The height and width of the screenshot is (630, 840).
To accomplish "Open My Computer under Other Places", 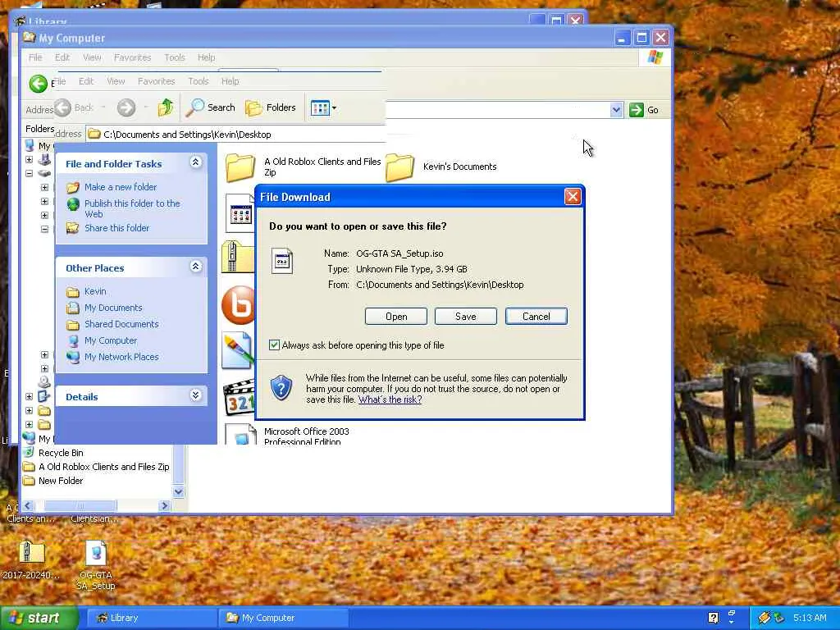I will (111, 340).
